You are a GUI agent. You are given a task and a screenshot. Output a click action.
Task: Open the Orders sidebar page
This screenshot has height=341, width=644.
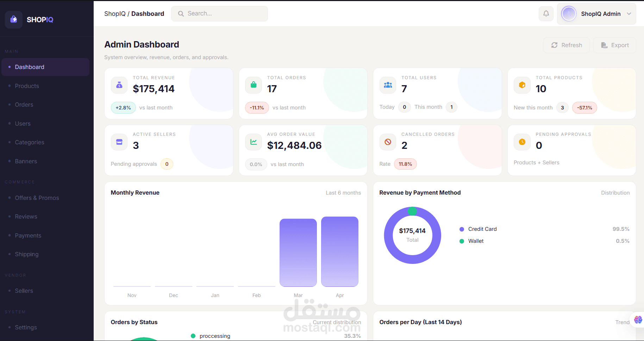[x=45, y=105]
